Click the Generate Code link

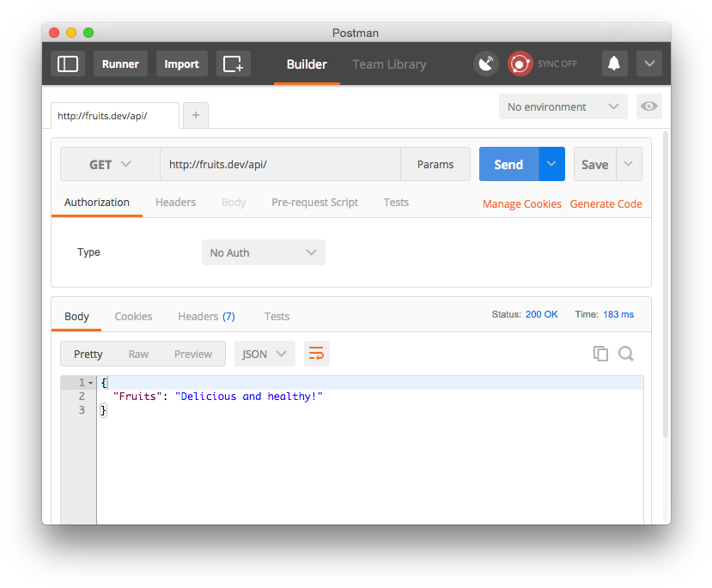[x=606, y=204]
